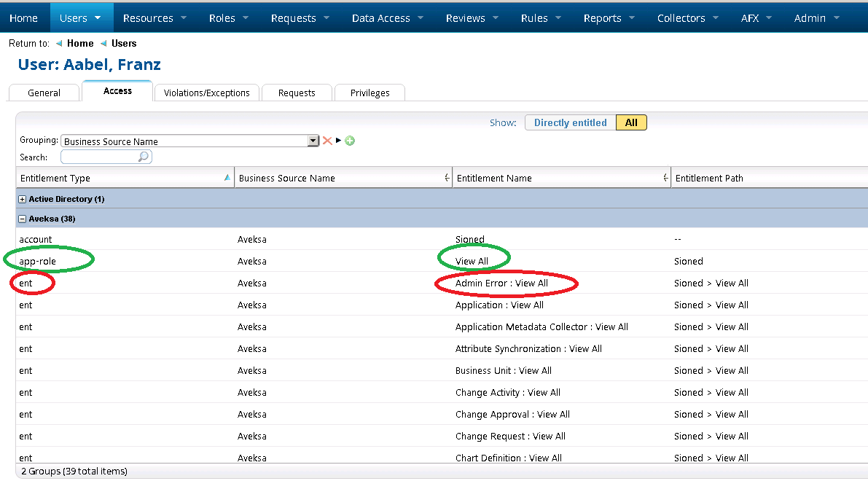Screen dimensions: 868x481
Task: Click the back arrow beside Home breadcrumb
Action: [x=59, y=43]
